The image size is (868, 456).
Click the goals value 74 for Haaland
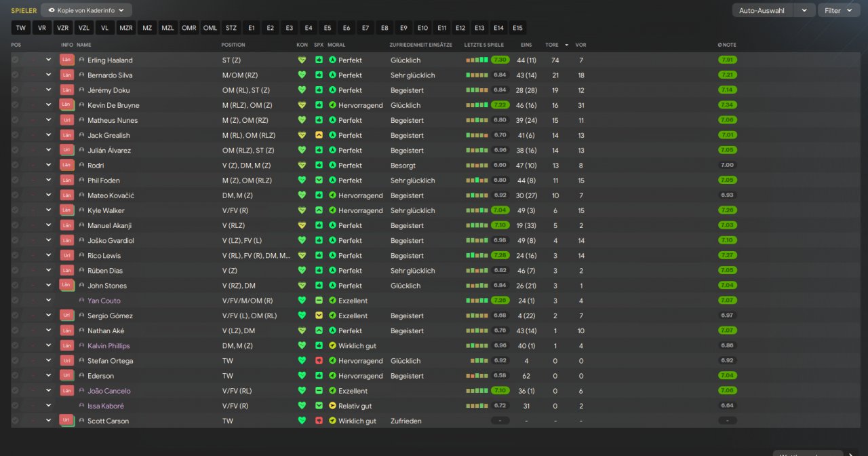pos(555,60)
